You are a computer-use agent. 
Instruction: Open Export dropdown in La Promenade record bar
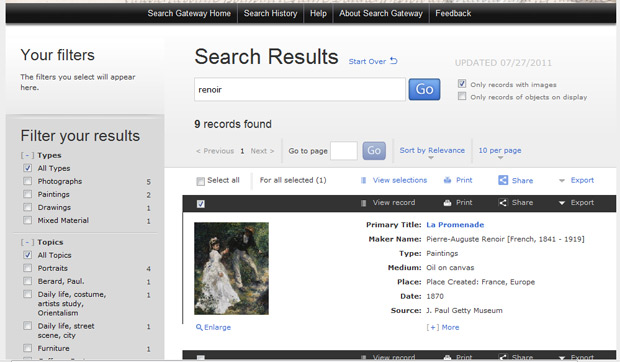[576, 203]
